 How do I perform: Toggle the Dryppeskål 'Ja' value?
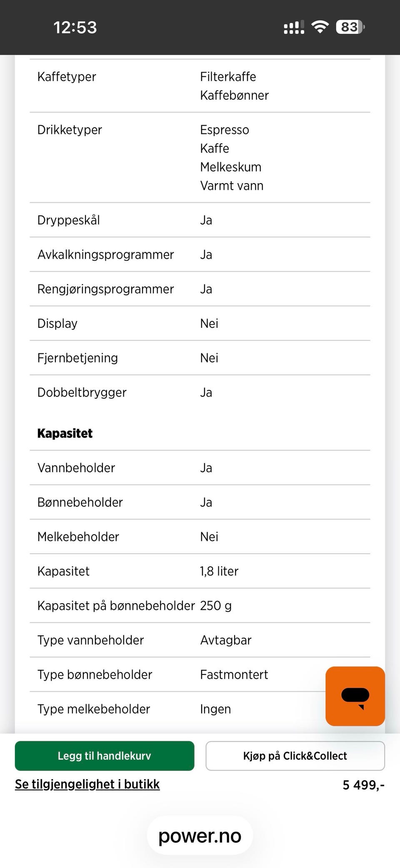(206, 220)
